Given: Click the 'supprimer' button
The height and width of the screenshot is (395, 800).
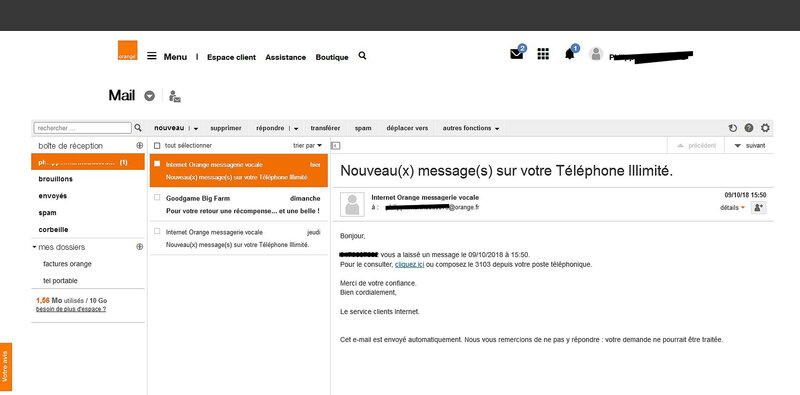Looking at the screenshot, I should click(226, 128).
